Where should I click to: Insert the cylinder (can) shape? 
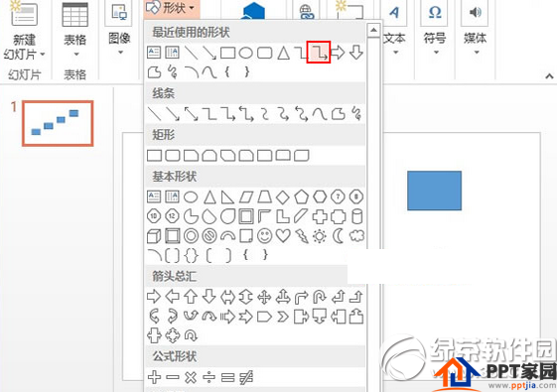(x=356, y=216)
